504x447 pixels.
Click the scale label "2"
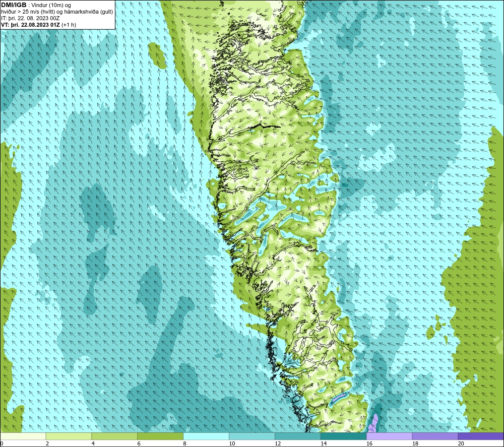tap(47, 443)
